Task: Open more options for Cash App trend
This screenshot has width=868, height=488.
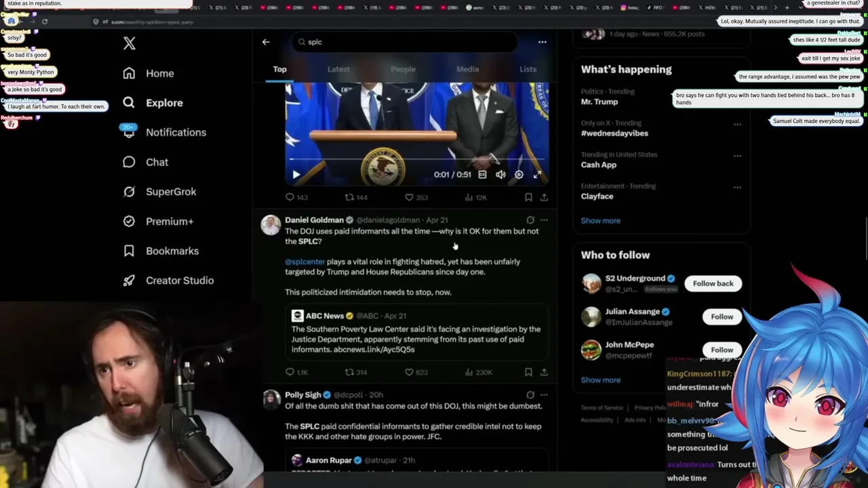Action: pyautogui.click(x=737, y=156)
